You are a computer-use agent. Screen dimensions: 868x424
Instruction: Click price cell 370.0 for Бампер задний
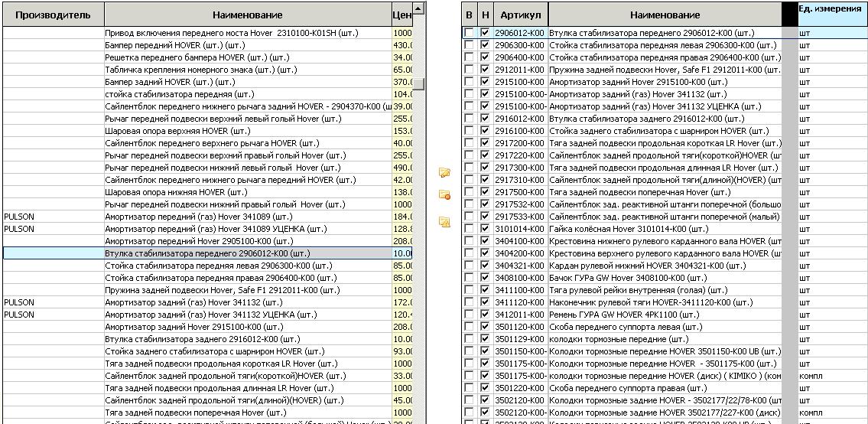pos(402,82)
